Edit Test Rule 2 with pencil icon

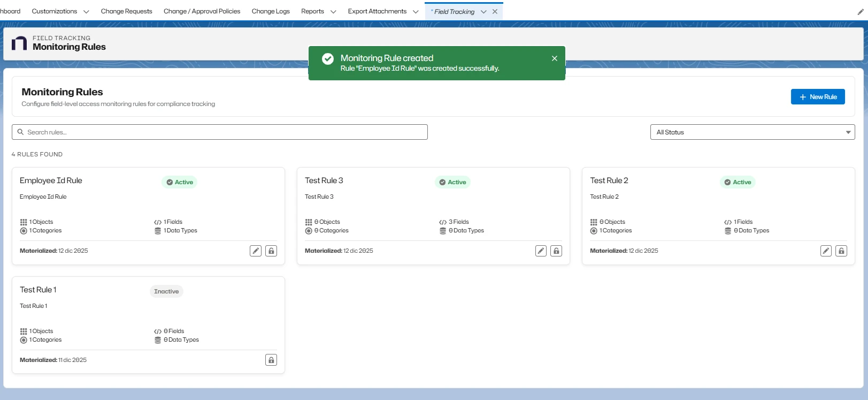pos(826,251)
